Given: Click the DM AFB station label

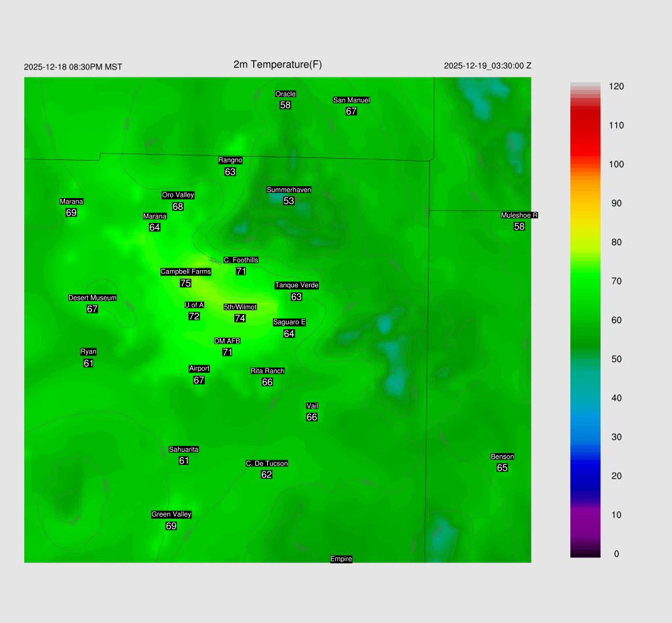Looking at the screenshot, I should click(227, 341).
